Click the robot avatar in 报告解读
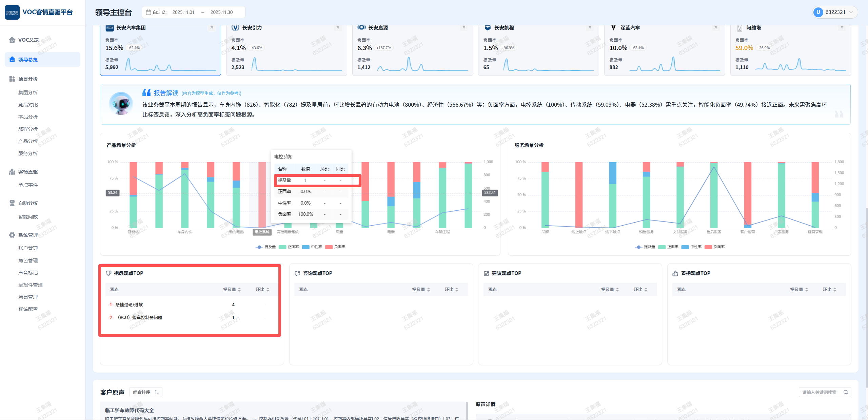 [121, 103]
